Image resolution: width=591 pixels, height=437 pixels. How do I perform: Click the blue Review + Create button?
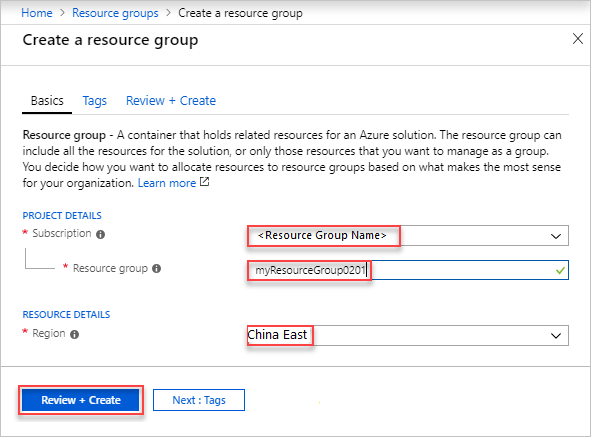click(x=81, y=400)
